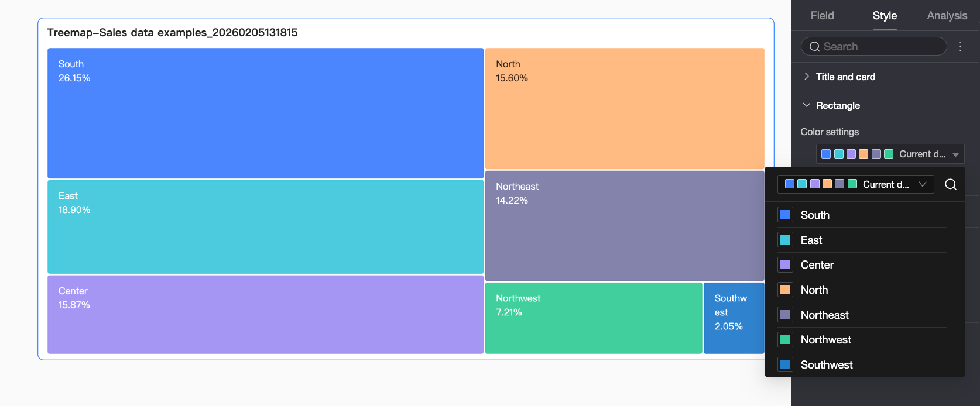Click the Northeast 14.22% treemap rectangle
Screen dimensions: 980x406
point(625,225)
